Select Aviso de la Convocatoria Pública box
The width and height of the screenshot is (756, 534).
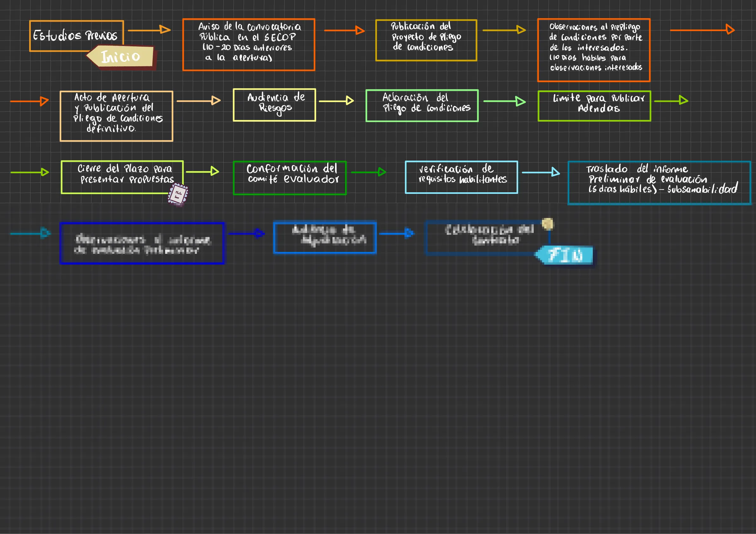coord(249,44)
